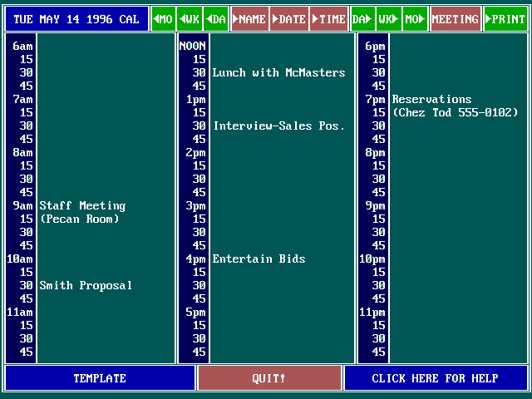Select the Reservations entry at 7pm
Image resolution: width=532 pixels, height=399 pixels.
click(431, 100)
